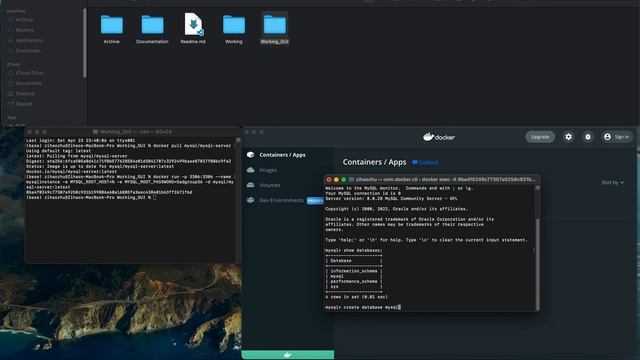Open Downloads in Finder sidebar

pos(28,51)
